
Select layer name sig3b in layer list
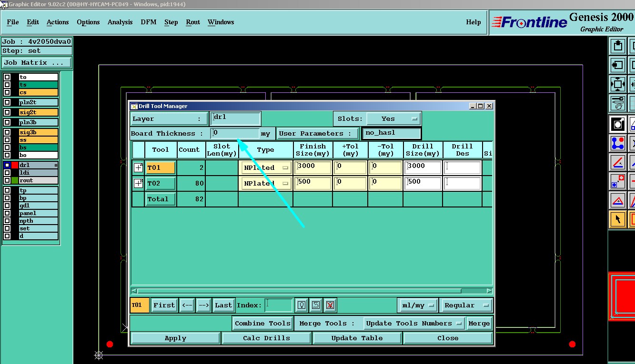point(38,132)
